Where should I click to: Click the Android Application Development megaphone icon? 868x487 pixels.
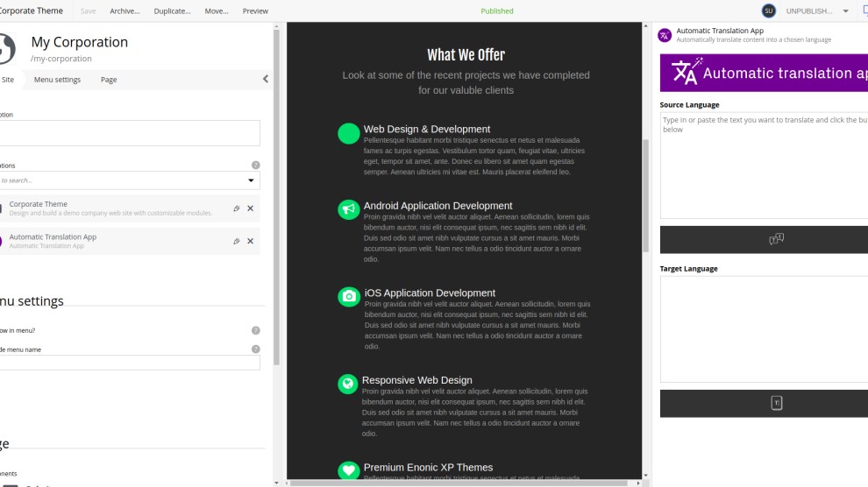pyautogui.click(x=349, y=209)
